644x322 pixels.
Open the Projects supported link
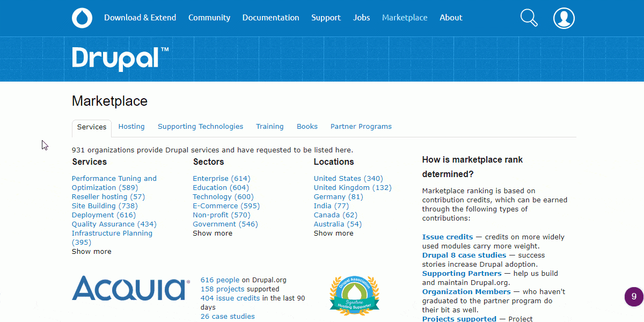(x=459, y=319)
